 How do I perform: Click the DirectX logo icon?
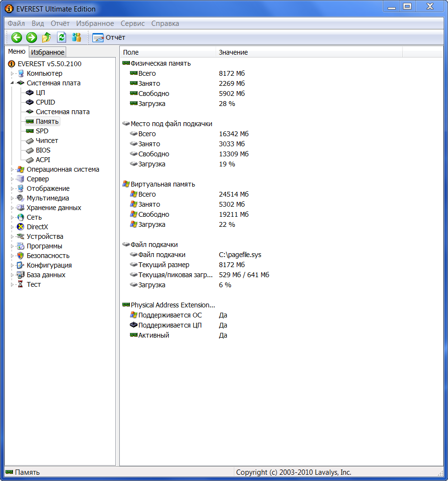coord(21,227)
